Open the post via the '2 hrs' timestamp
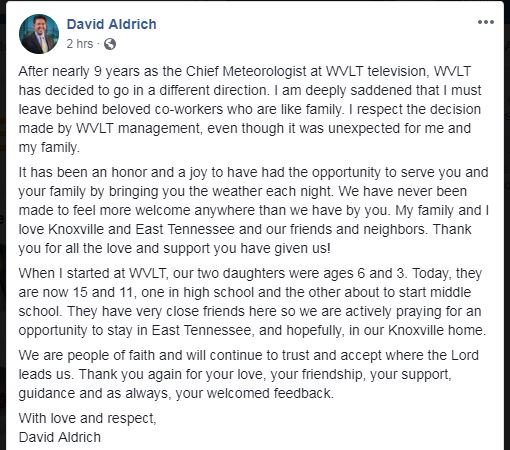 click(80, 44)
